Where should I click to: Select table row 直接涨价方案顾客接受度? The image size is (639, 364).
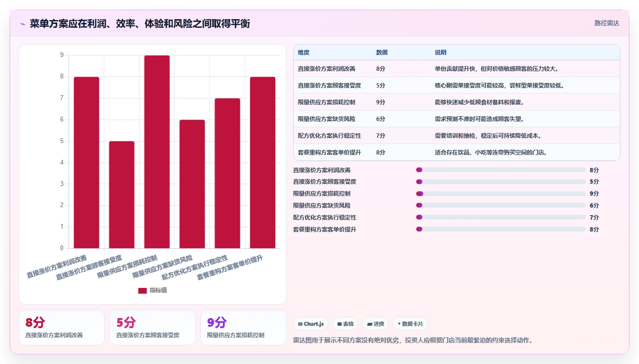point(457,86)
